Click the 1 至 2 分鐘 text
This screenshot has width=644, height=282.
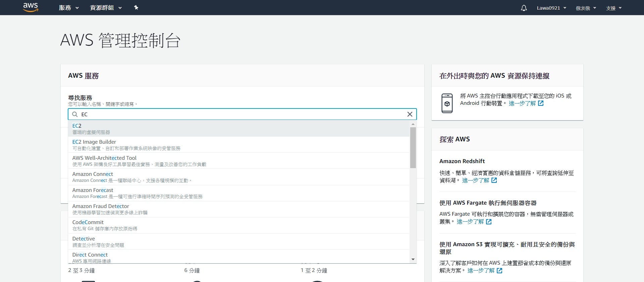coord(314,270)
